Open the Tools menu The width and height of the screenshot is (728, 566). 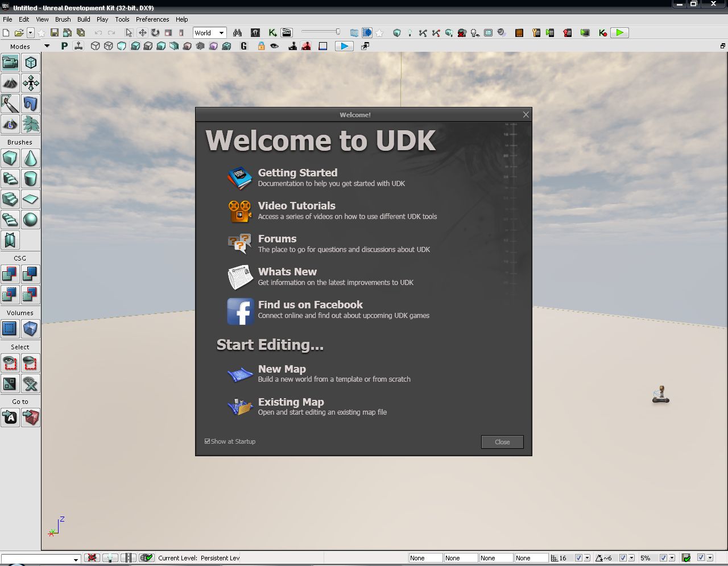[122, 19]
